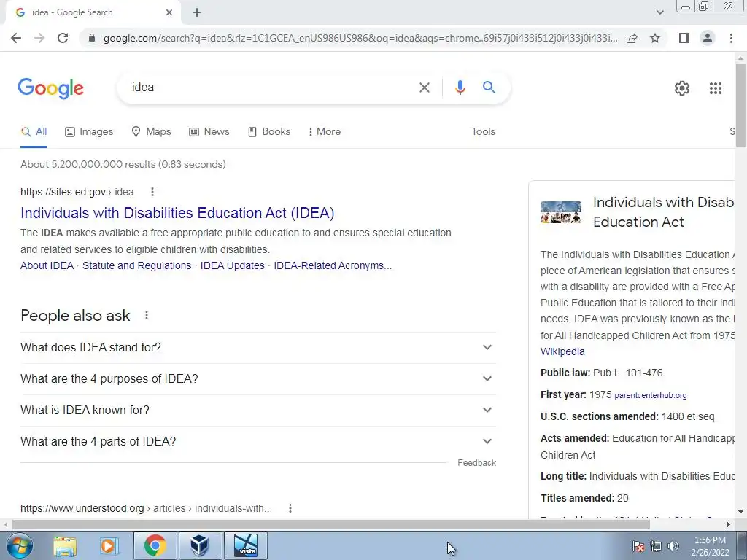The width and height of the screenshot is (747, 560).
Task: Click the Feedback link
Action: coord(476,463)
